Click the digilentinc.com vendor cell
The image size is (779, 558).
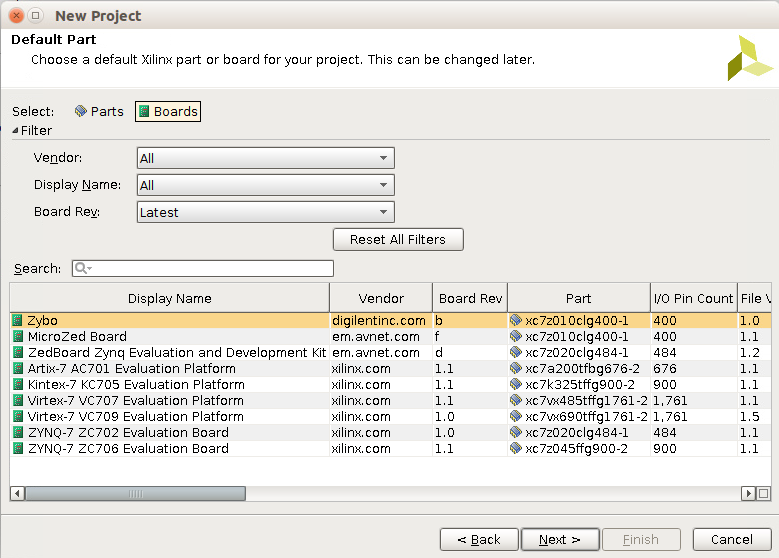point(379,320)
